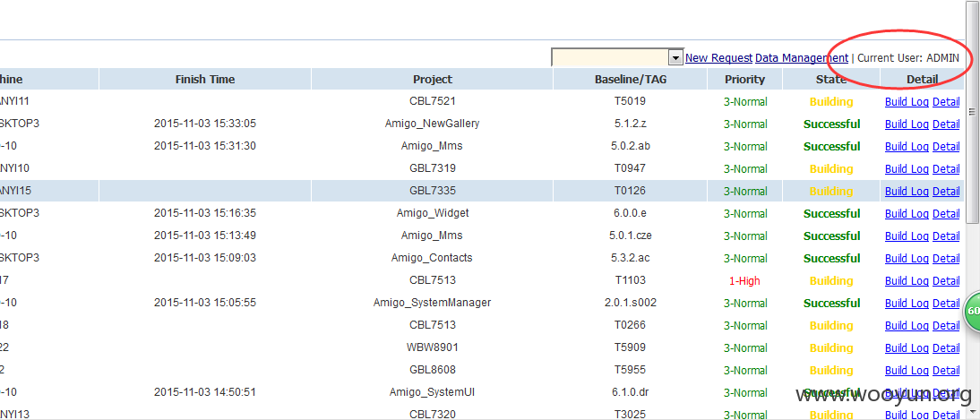View Build Log for Amigo_SystemManager
This screenshot has width=980, height=420.
click(x=907, y=303)
